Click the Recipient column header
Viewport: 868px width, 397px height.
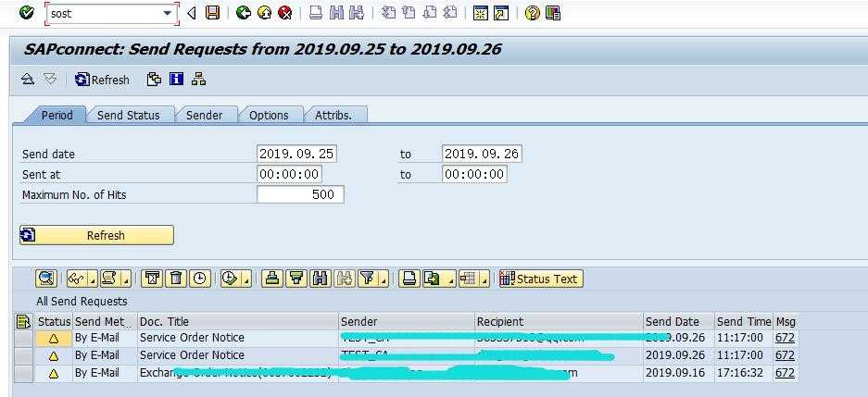pos(560,321)
